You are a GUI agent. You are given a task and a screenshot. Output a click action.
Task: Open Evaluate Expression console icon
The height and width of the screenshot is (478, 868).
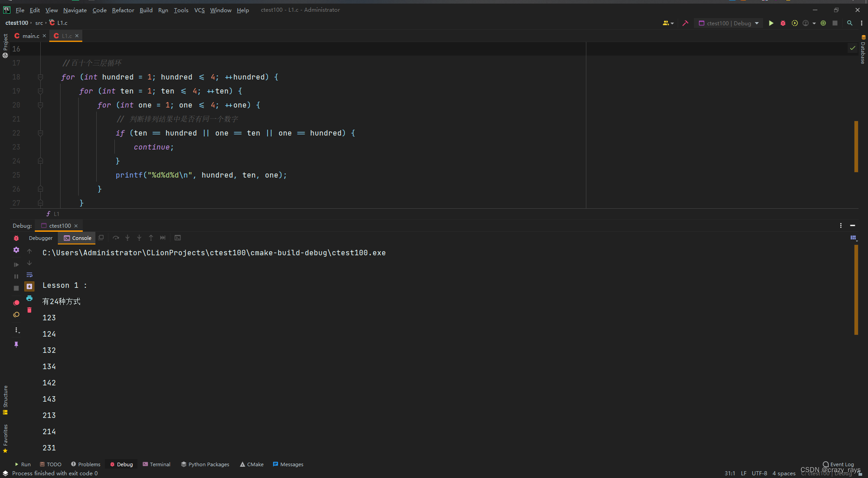[178, 238]
